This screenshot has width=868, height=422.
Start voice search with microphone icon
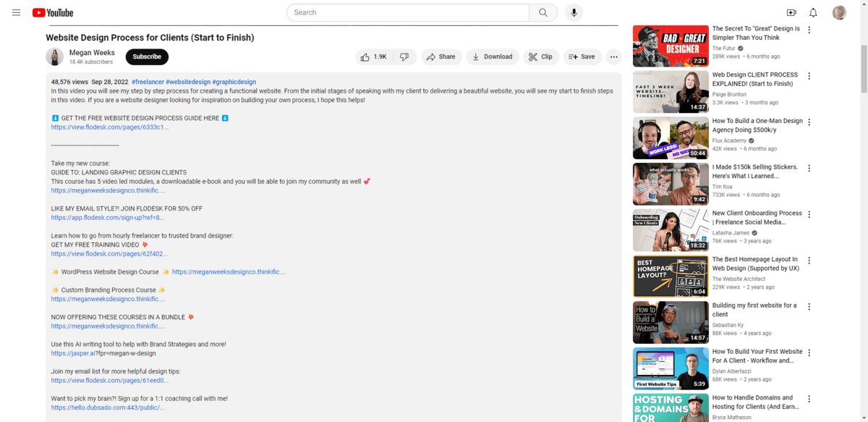574,12
